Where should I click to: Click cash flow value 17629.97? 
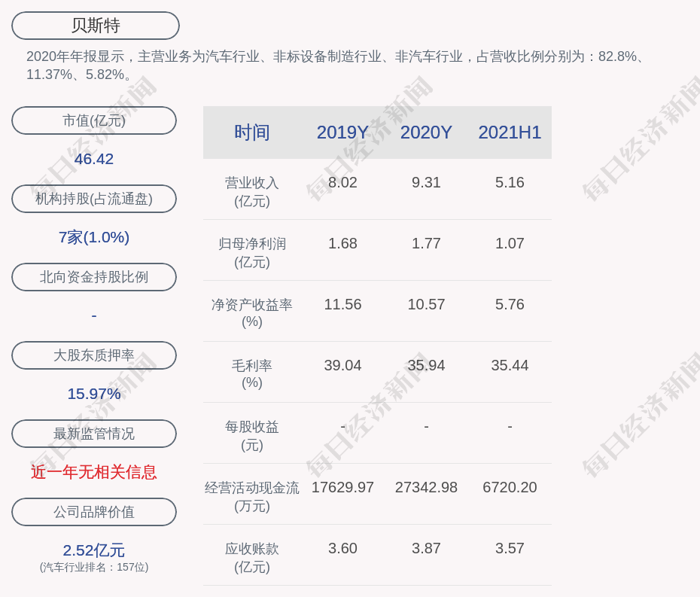(x=342, y=487)
